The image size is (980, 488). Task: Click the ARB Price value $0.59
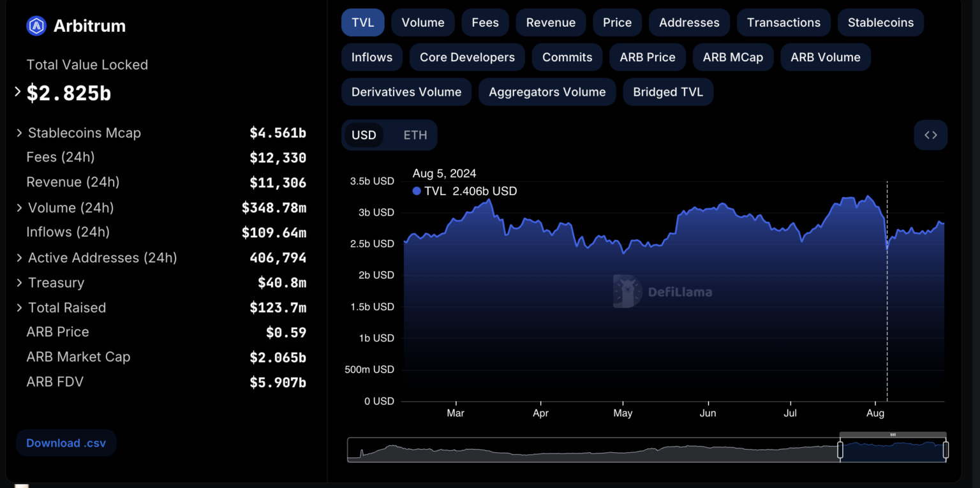point(286,332)
